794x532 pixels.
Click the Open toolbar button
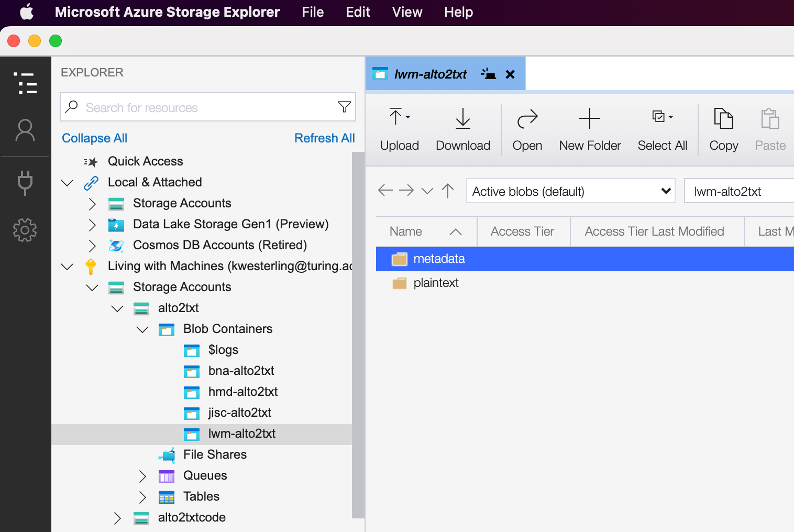click(x=527, y=130)
